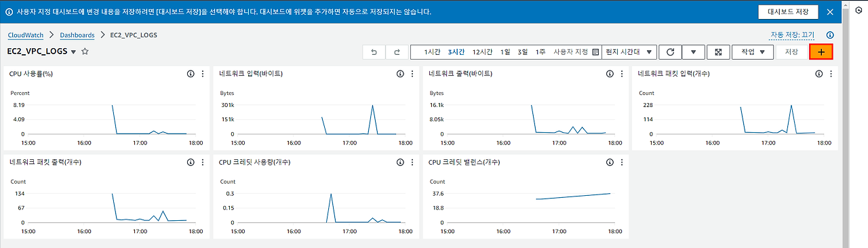This screenshot has height=248, width=868.
Task: Open the three-dot menu on 네트워크 출력(바이트) widget
Action: [x=621, y=73]
